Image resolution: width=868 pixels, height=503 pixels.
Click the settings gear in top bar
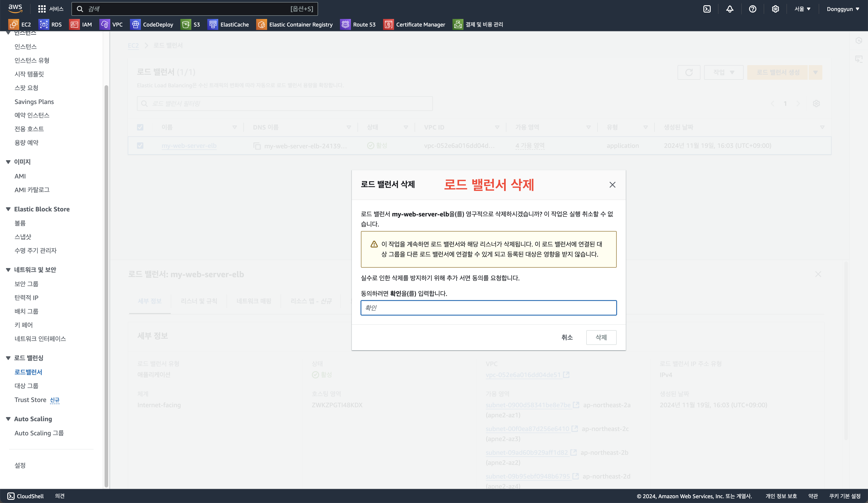tap(775, 9)
